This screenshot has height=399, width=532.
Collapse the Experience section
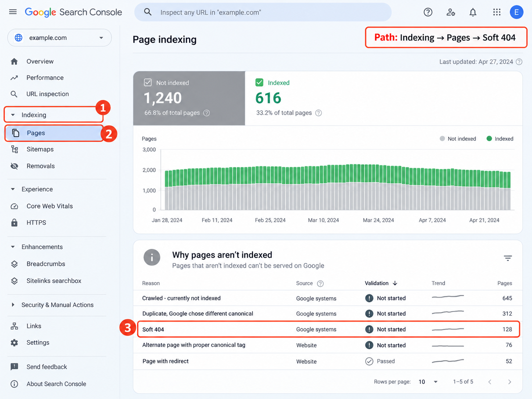pos(13,189)
